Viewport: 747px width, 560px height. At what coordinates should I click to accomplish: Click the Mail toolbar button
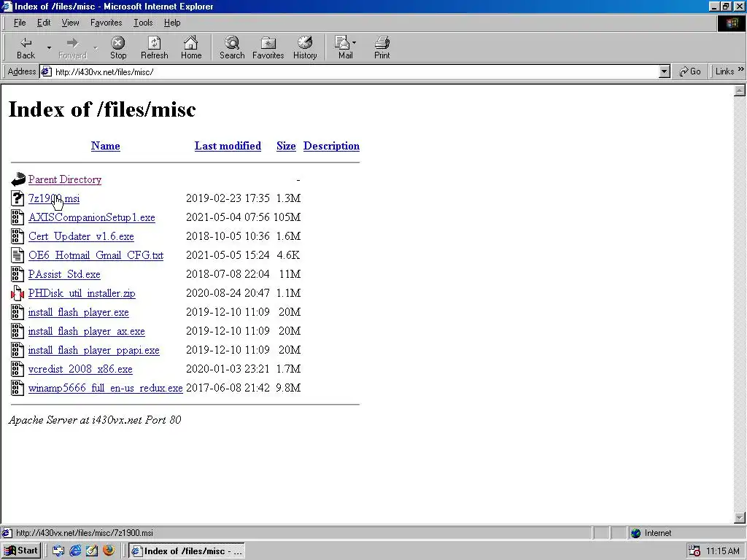pos(345,47)
